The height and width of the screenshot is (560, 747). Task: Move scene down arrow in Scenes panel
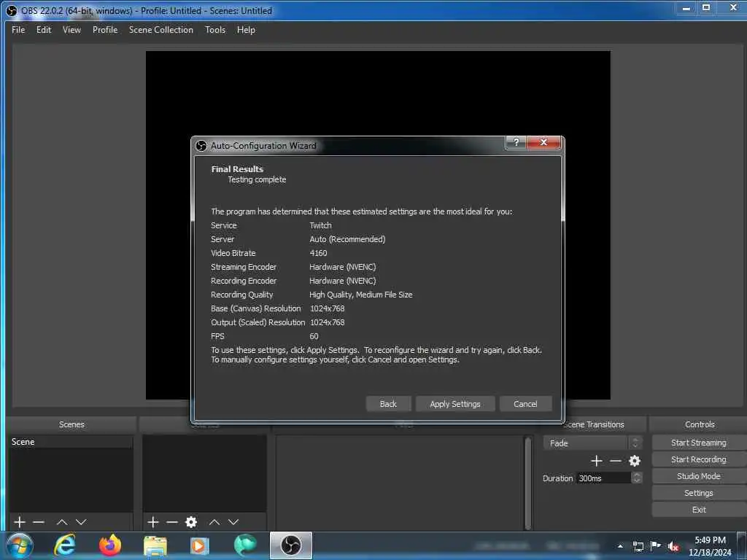pyautogui.click(x=81, y=522)
